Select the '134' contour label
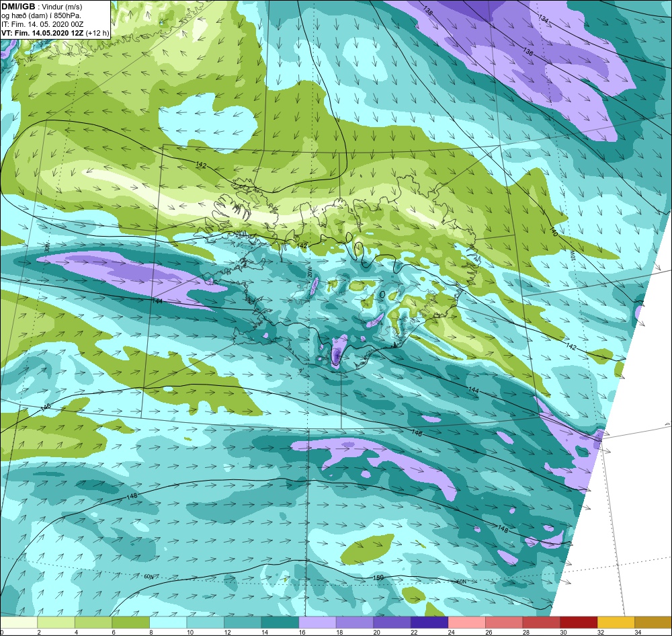 click(543, 19)
